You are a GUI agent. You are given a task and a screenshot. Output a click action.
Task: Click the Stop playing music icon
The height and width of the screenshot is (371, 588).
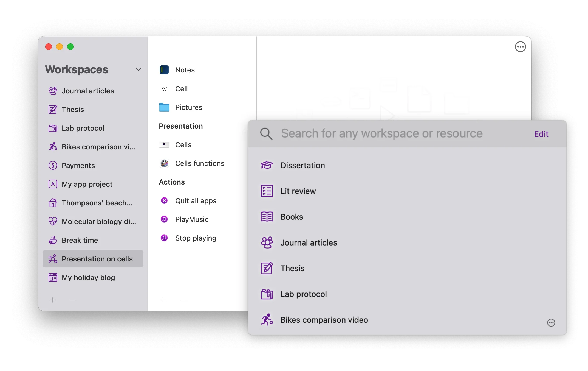click(x=164, y=238)
